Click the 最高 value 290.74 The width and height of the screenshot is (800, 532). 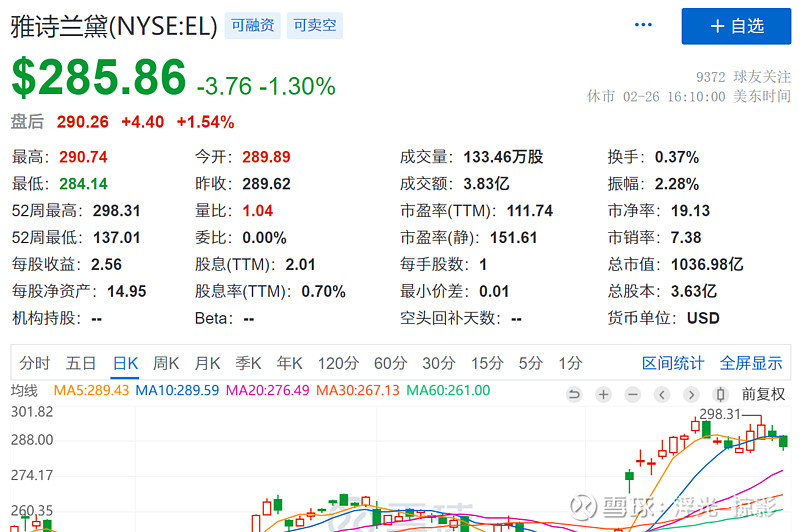(x=83, y=157)
